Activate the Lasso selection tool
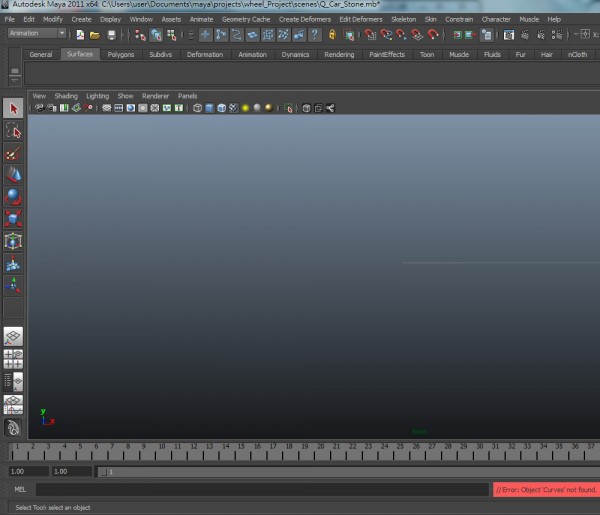Image resolution: width=600 pixels, height=515 pixels. coord(13,130)
